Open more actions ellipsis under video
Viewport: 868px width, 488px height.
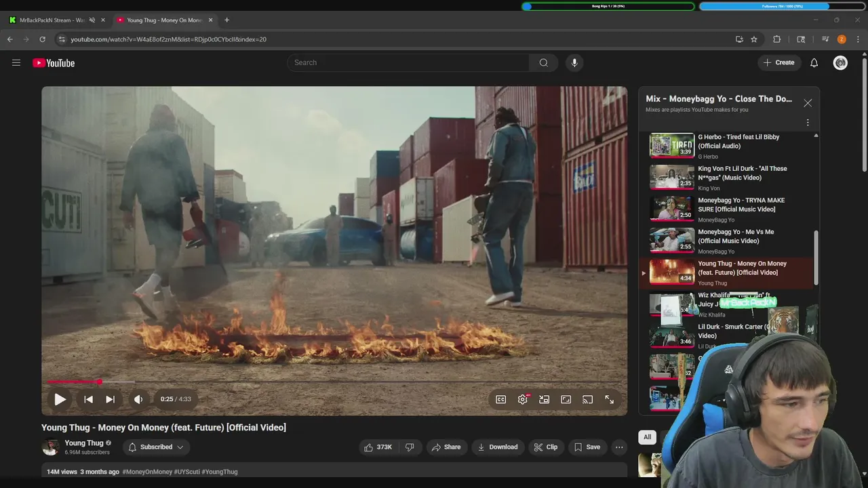[618, 447]
